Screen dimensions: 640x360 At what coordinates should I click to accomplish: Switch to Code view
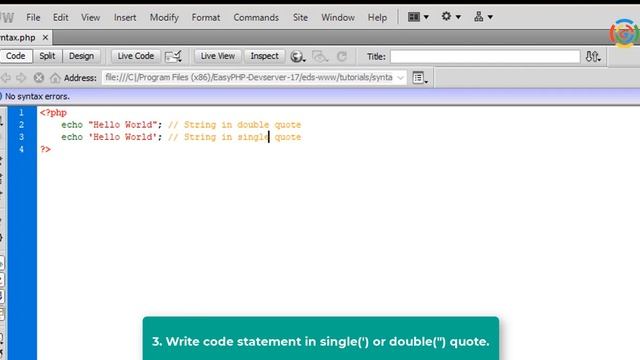[16, 56]
